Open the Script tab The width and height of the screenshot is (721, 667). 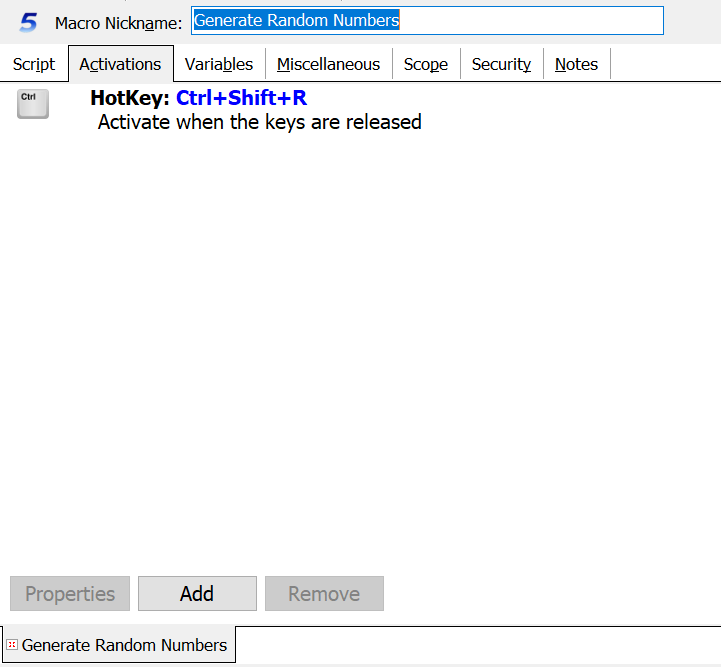[x=34, y=64]
